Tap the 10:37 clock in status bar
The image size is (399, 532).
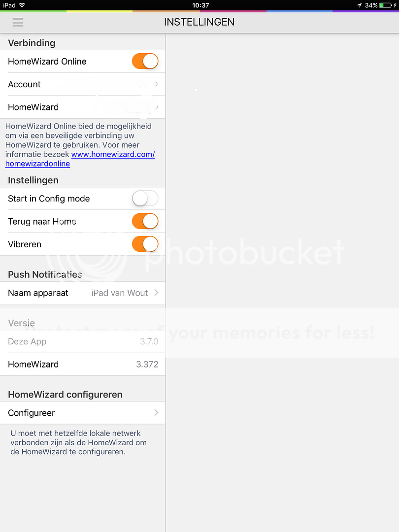point(200,5)
